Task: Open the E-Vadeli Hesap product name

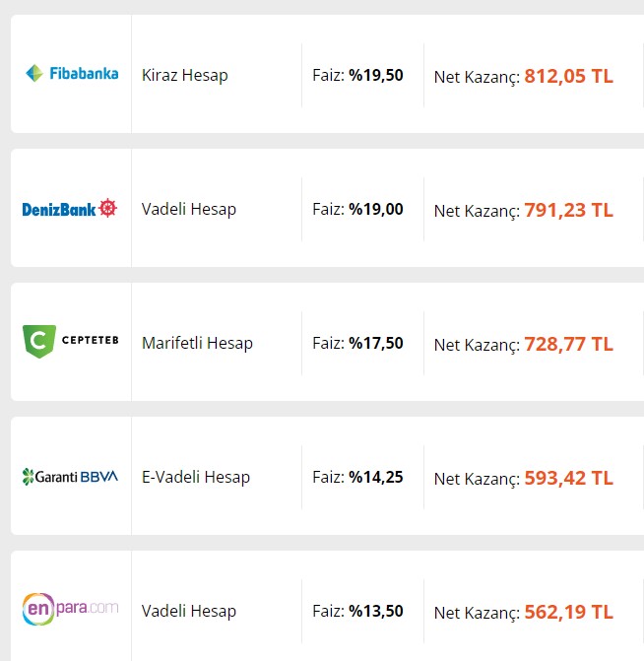Action: [196, 477]
